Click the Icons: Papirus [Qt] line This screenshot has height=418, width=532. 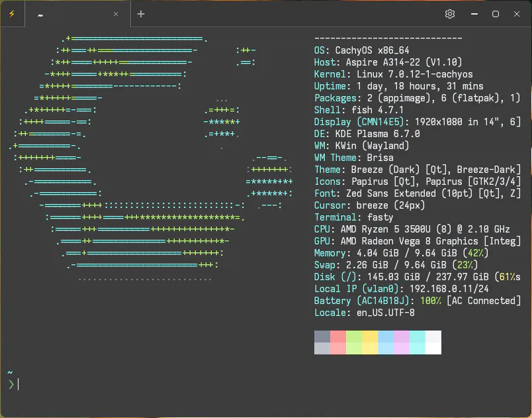click(x=418, y=182)
